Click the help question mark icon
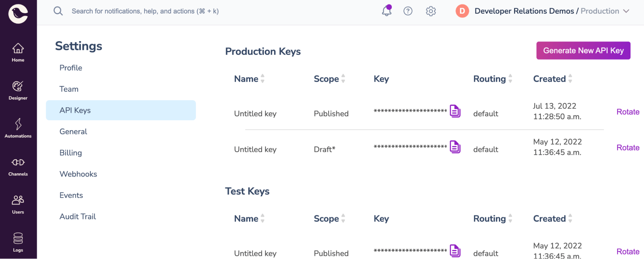 tap(408, 11)
